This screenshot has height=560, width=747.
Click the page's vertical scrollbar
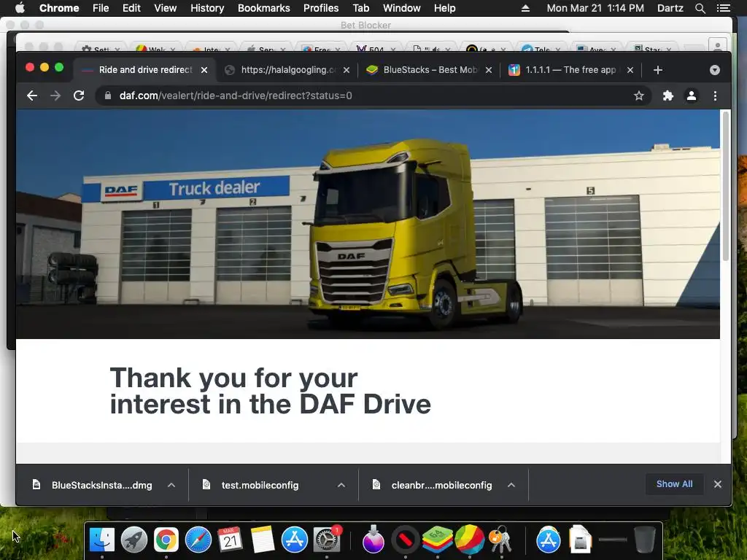point(726,187)
